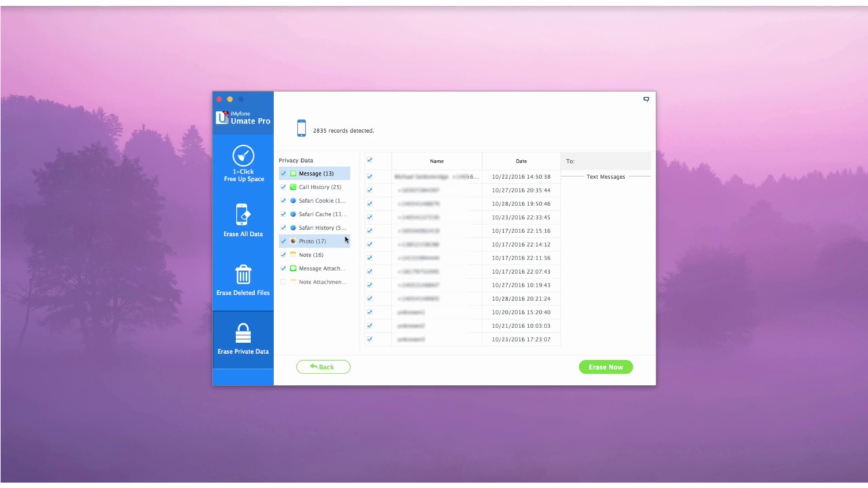Click the iMyfone Umate Pro logo
This screenshot has height=488, width=868.
[243, 118]
